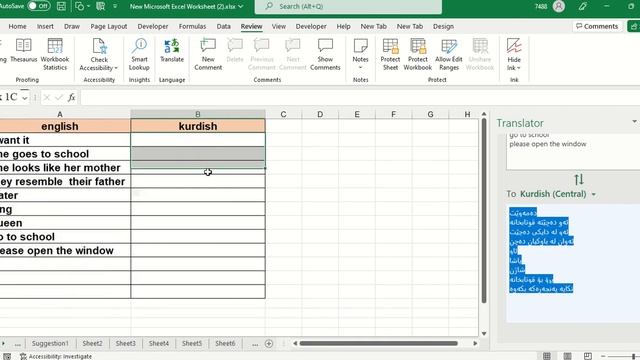The image size is (640, 360).
Task: Open the Thesaurus tool
Action: click(x=23, y=51)
